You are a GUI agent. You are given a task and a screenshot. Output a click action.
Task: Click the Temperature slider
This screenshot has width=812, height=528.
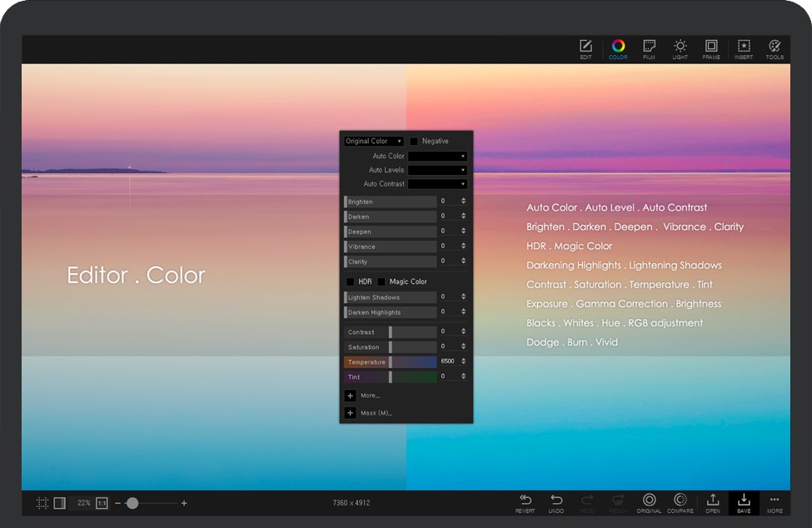pyautogui.click(x=390, y=362)
